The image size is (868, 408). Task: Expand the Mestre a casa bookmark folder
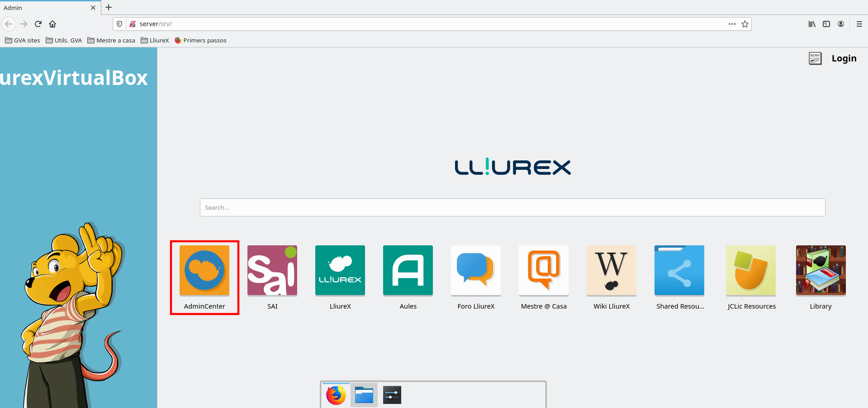pos(111,40)
